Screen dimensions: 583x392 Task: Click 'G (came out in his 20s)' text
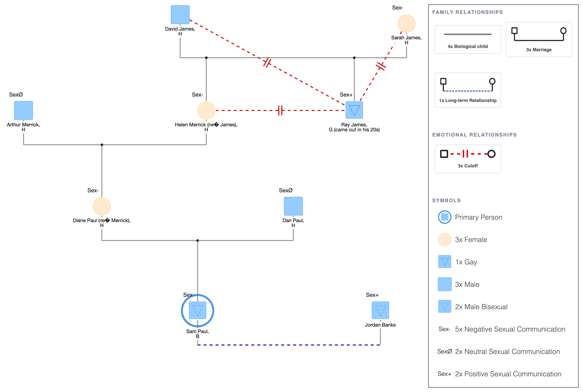click(x=354, y=130)
